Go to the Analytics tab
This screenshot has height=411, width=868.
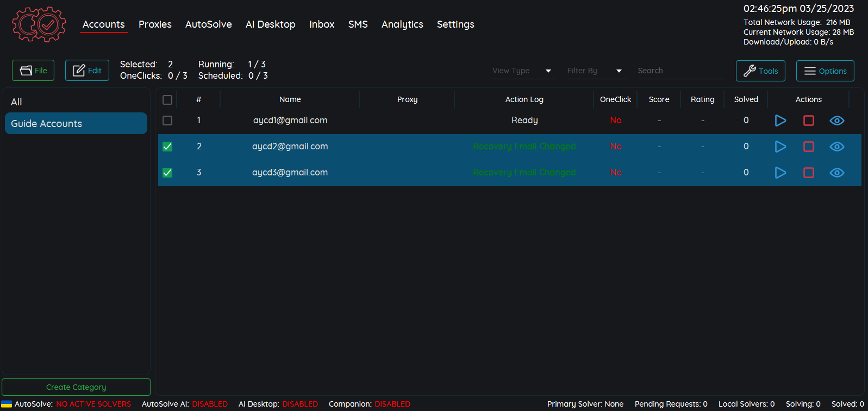[402, 24]
